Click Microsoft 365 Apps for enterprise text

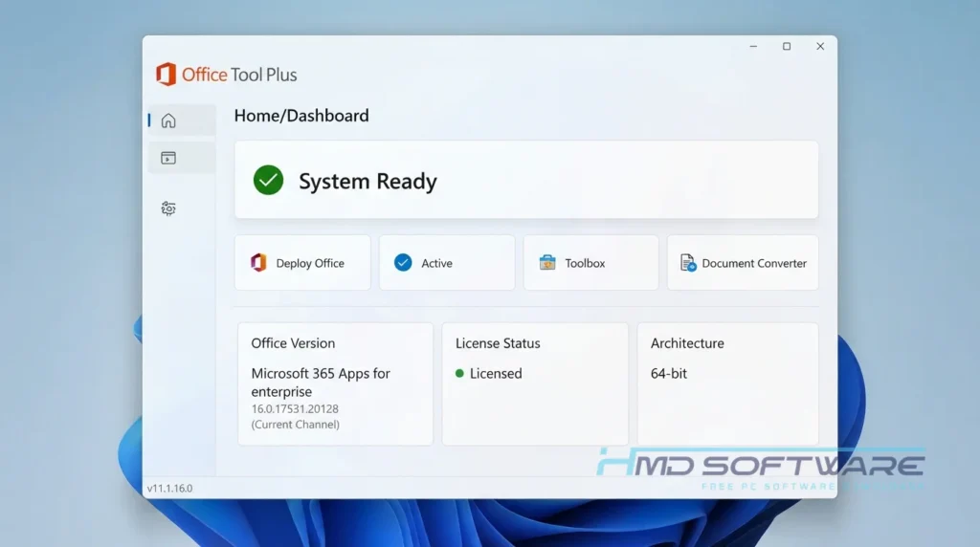pos(321,383)
